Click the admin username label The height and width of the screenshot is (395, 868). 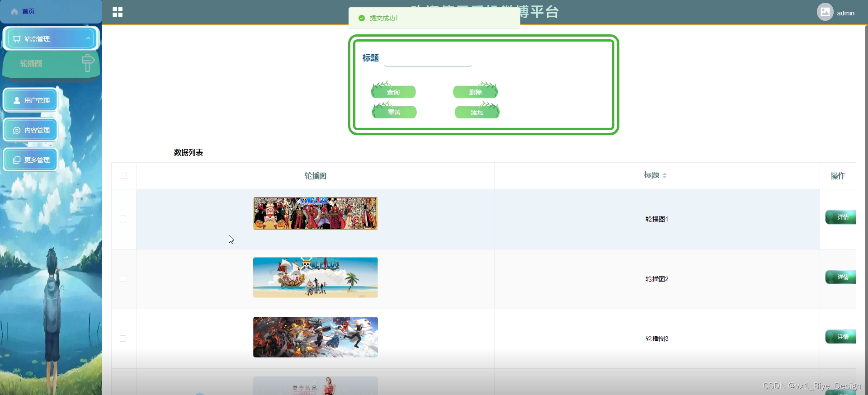point(845,13)
